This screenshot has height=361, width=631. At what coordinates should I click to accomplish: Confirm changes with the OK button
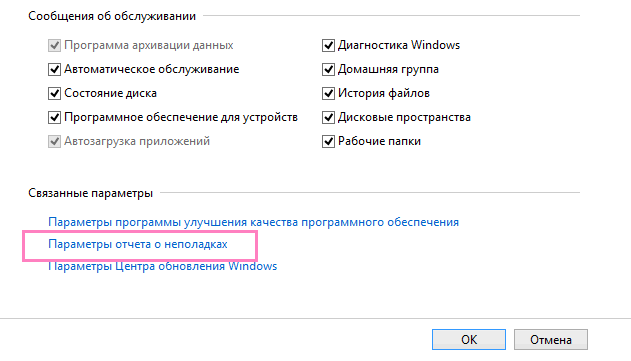(x=469, y=340)
